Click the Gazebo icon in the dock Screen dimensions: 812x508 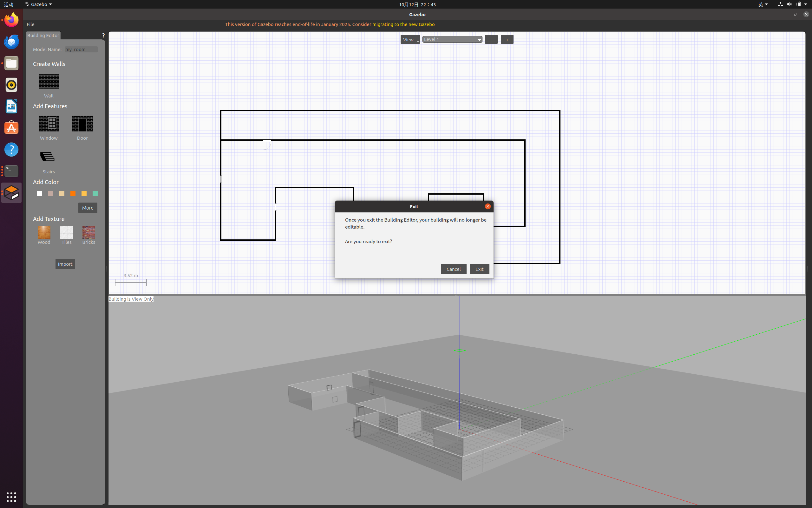[11, 193]
